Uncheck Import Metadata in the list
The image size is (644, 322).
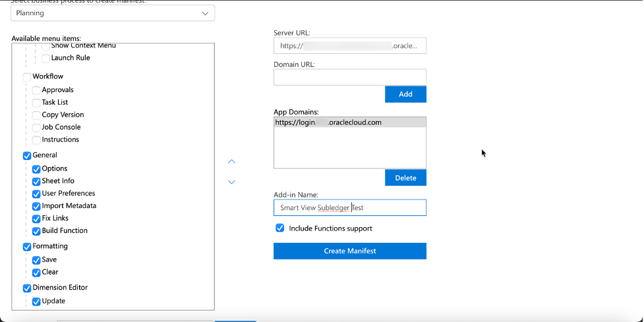tap(36, 206)
